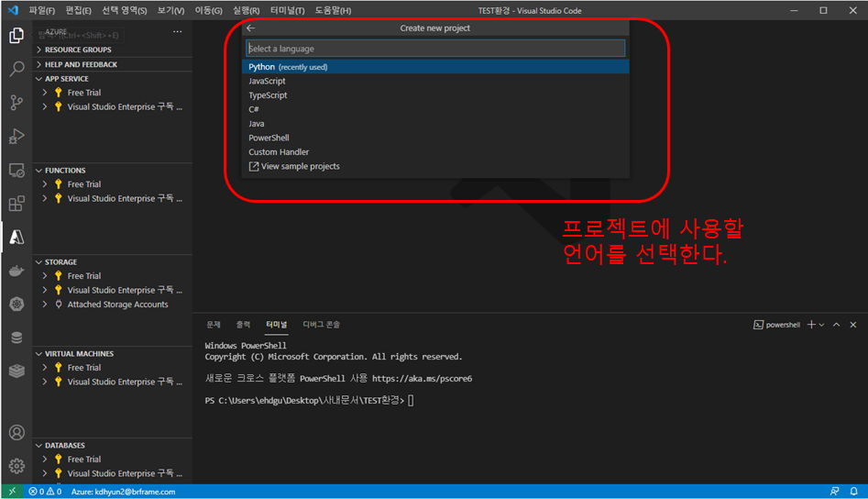Click in the PowerShell terminal prompt line
This screenshot has height=499, width=868.
(x=310, y=401)
